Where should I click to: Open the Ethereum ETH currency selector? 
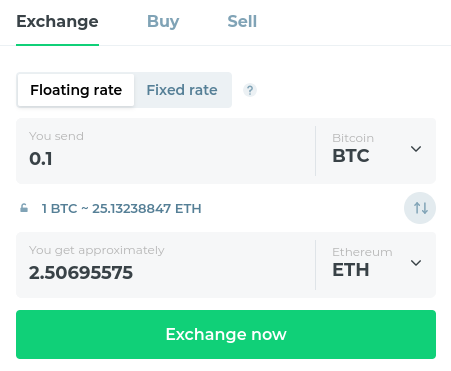pos(376,265)
